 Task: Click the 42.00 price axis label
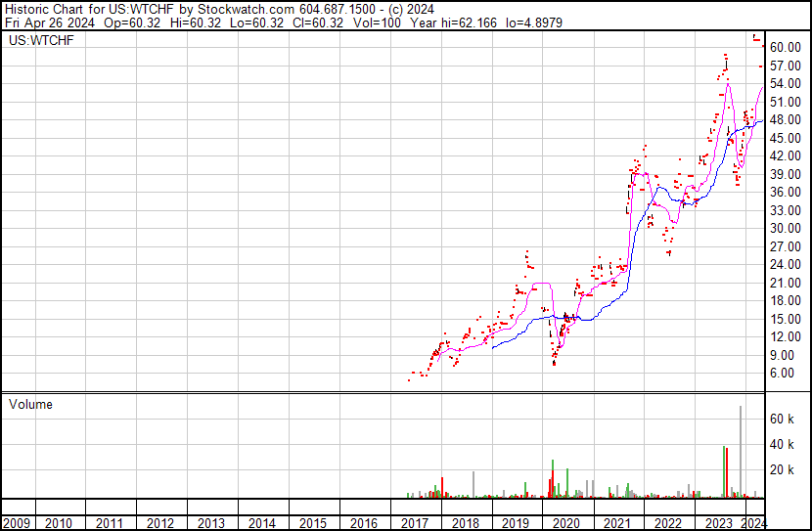coord(786,155)
